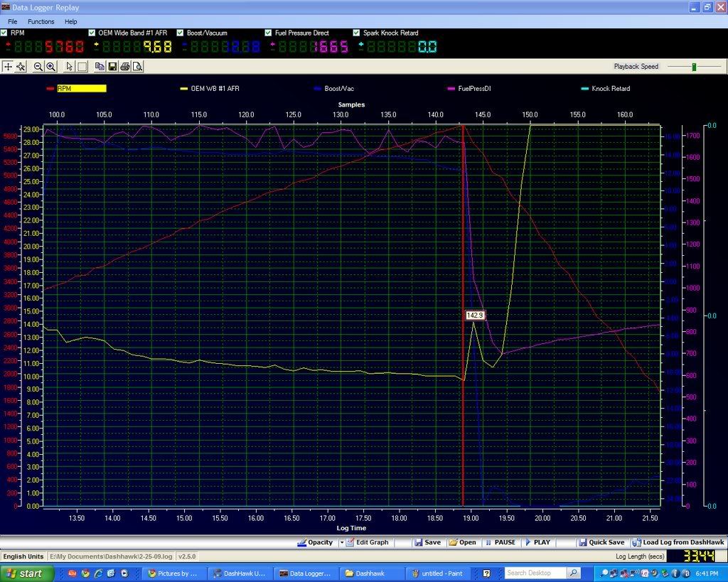This screenshot has width=728, height=582.
Task: Open the File menu
Action: 13,21
